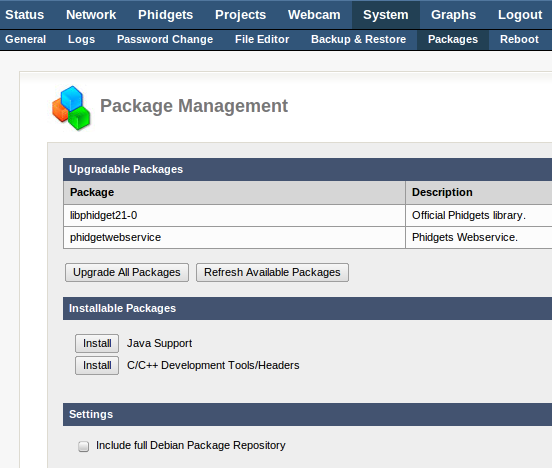
Task: Open the Status menu
Action: tap(25, 15)
